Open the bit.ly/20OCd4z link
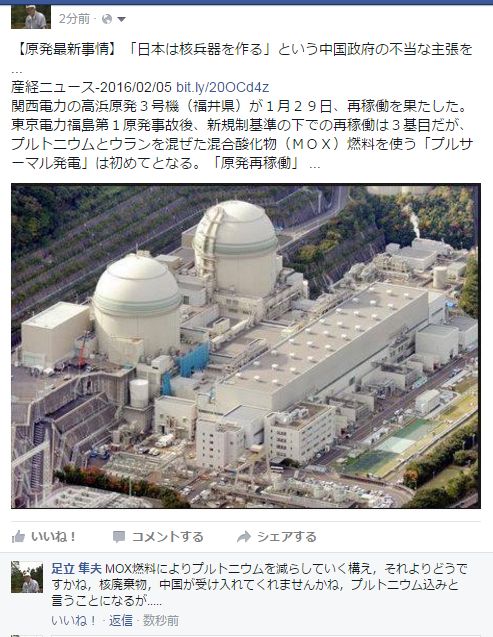Image resolution: width=493 pixels, height=637 pixels. point(222,87)
